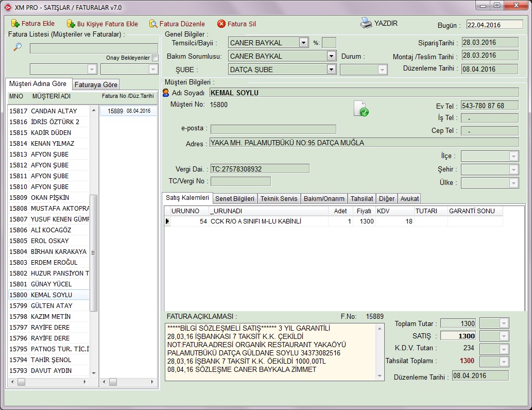
Task: Switch to the Senet Bilgileri tab
Action: coord(234,198)
